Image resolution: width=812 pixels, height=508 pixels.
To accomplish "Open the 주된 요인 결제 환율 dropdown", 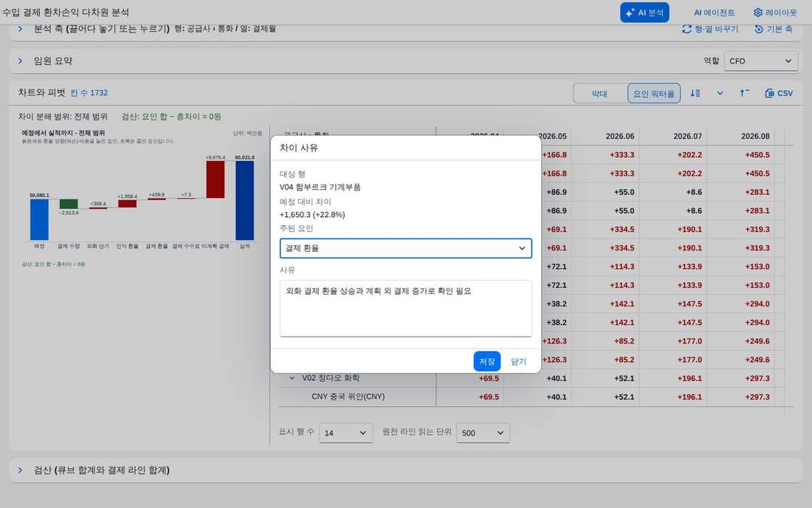I will click(x=405, y=248).
